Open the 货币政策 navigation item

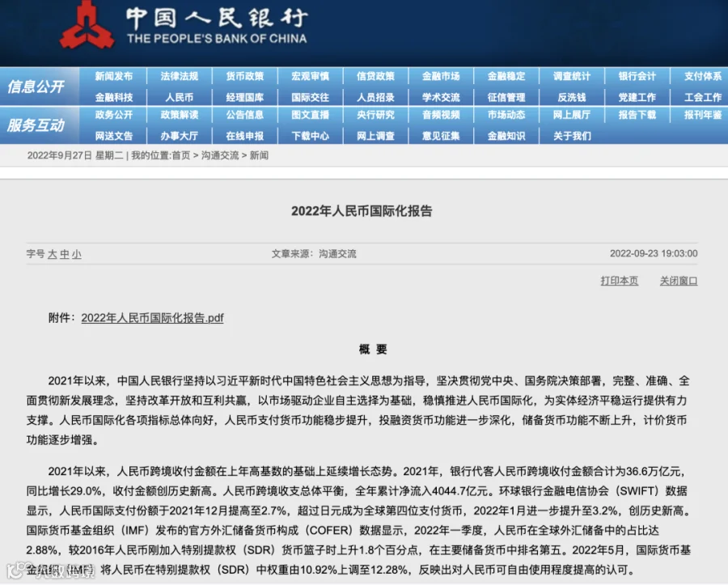coord(244,76)
